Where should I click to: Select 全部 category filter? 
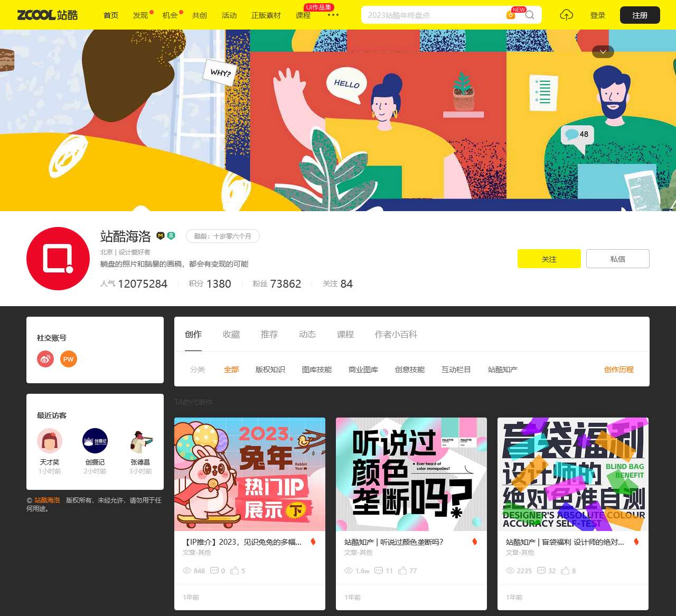click(231, 369)
